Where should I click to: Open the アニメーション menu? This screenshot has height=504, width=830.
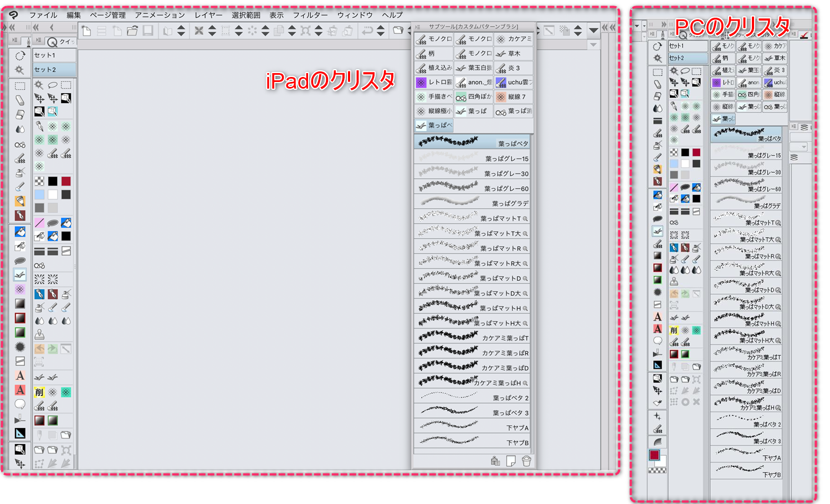tap(160, 15)
